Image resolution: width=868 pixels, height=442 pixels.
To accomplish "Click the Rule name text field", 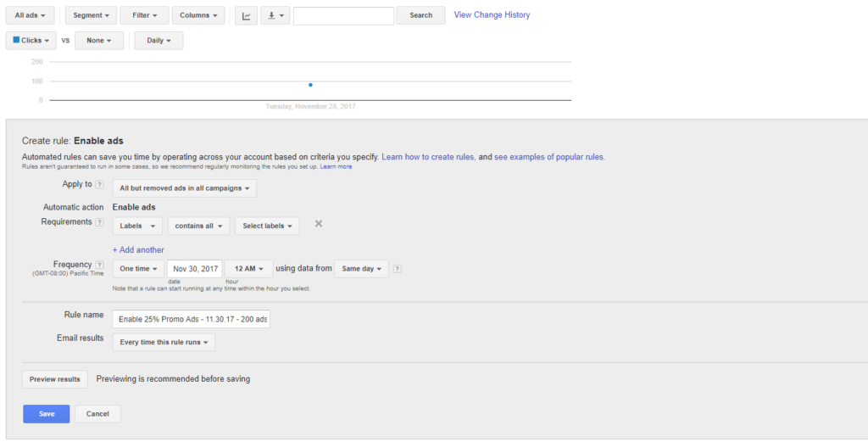I will pyautogui.click(x=191, y=319).
